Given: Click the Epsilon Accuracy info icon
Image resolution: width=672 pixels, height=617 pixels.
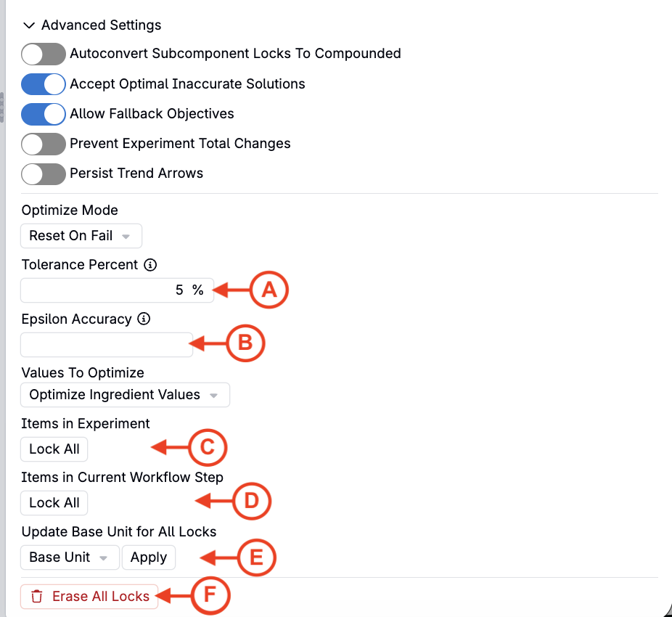Looking at the screenshot, I should (144, 319).
